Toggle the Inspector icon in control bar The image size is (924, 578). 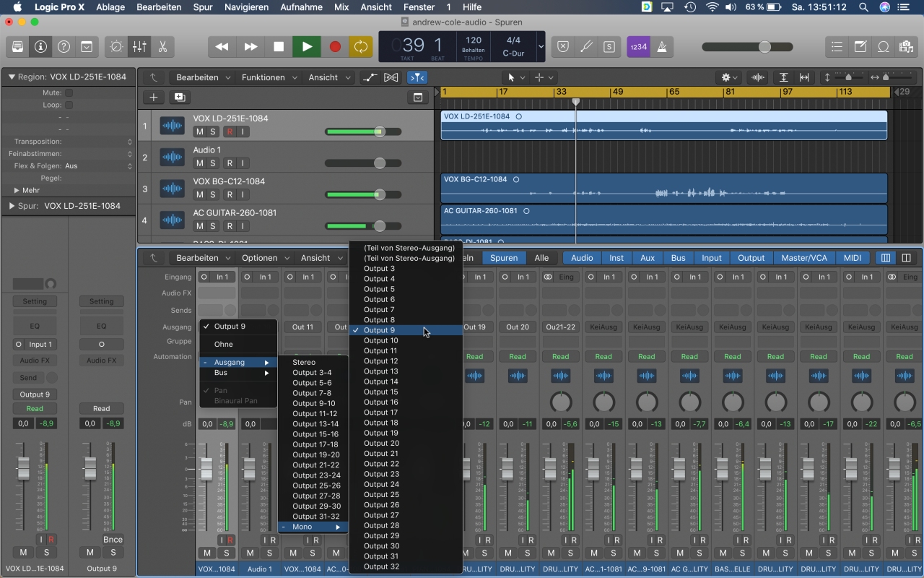pyautogui.click(x=41, y=46)
